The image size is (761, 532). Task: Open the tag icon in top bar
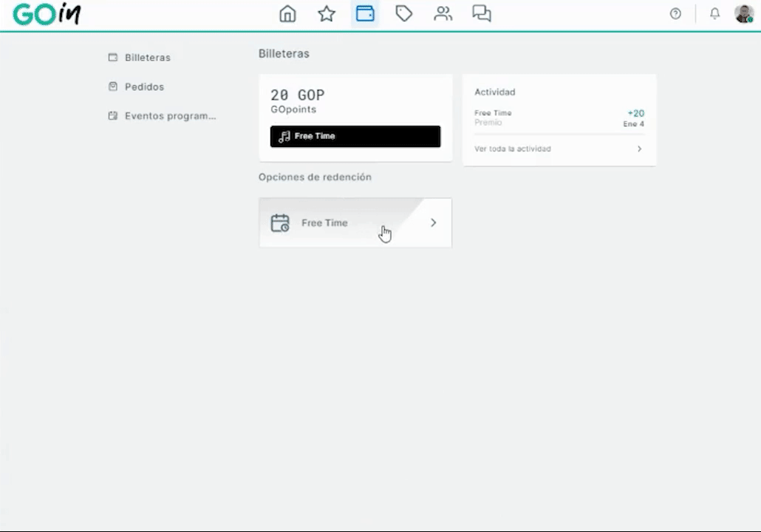(x=403, y=14)
